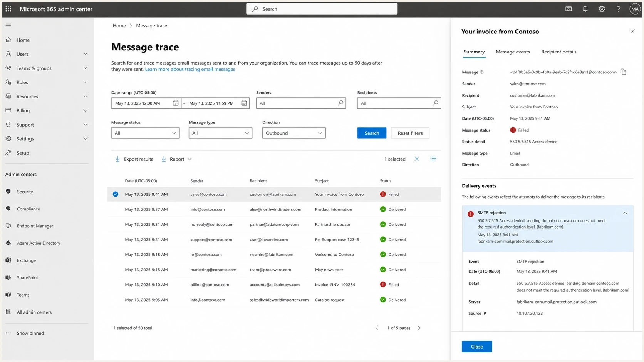The height and width of the screenshot is (362, 644).
Task: Open Security admin center
Action: 25,192
